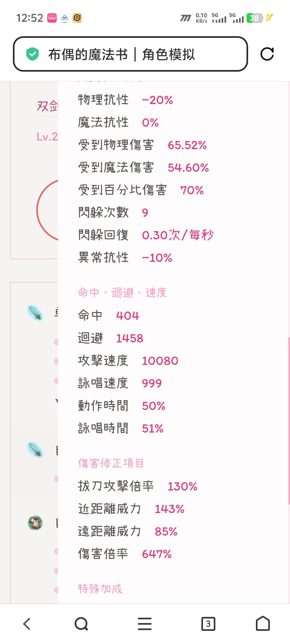Open the browser hamburger menu
This screenshot has width=290, height=644.
click(145, 624)
